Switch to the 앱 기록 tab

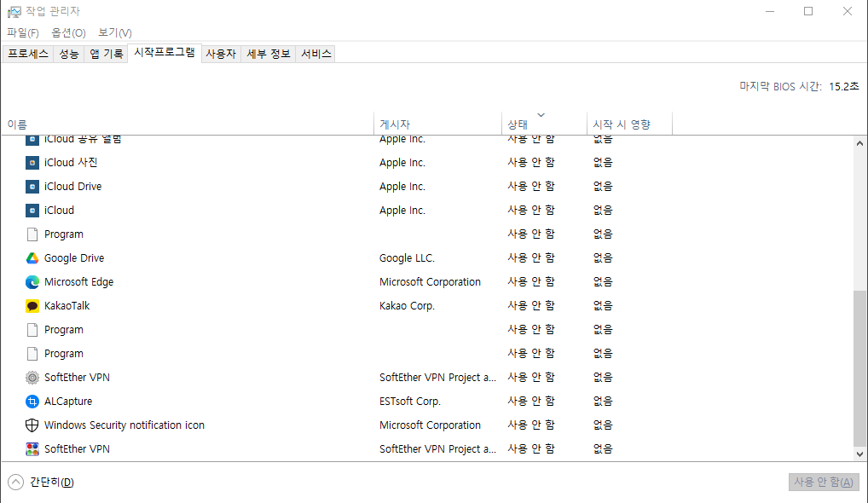(x=107, y=54)
